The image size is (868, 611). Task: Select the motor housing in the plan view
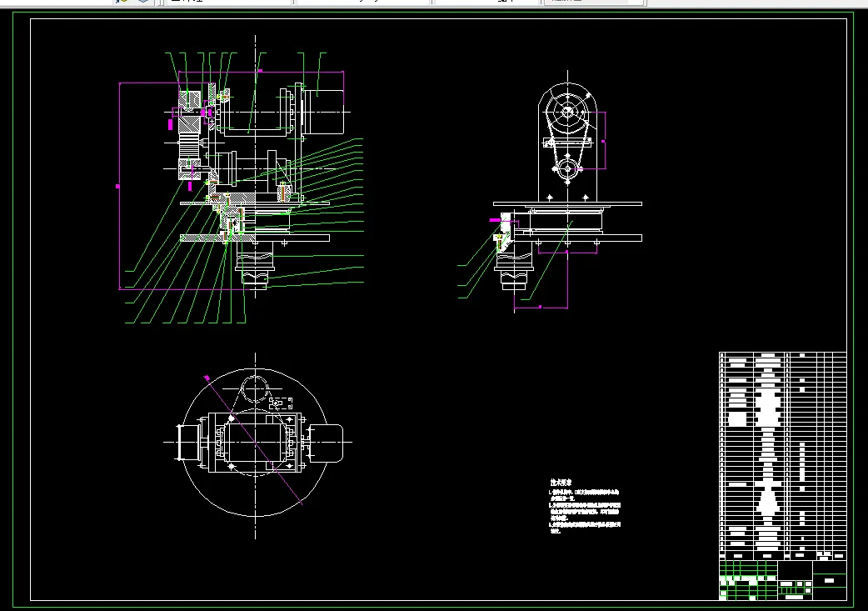[326, 443]
